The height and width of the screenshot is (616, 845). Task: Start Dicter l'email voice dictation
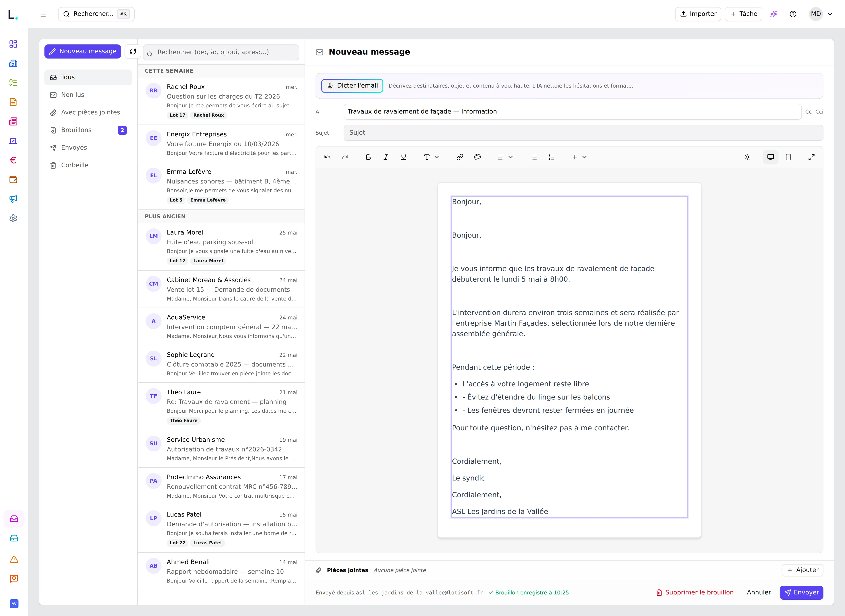click(352, 86)
